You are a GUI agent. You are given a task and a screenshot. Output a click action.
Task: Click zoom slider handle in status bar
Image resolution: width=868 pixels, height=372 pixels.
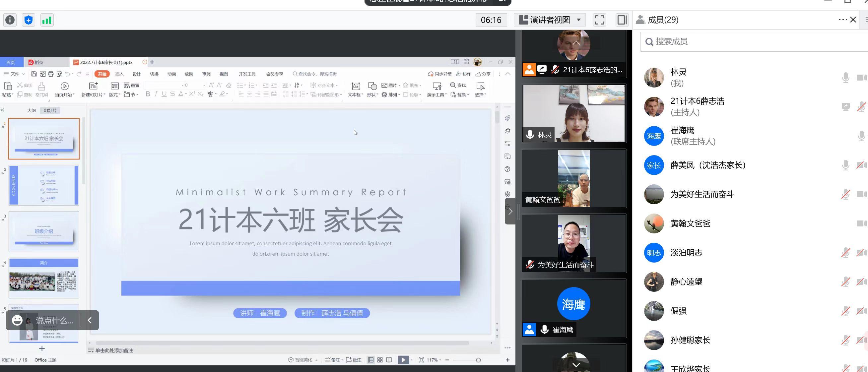click(478, 360)
